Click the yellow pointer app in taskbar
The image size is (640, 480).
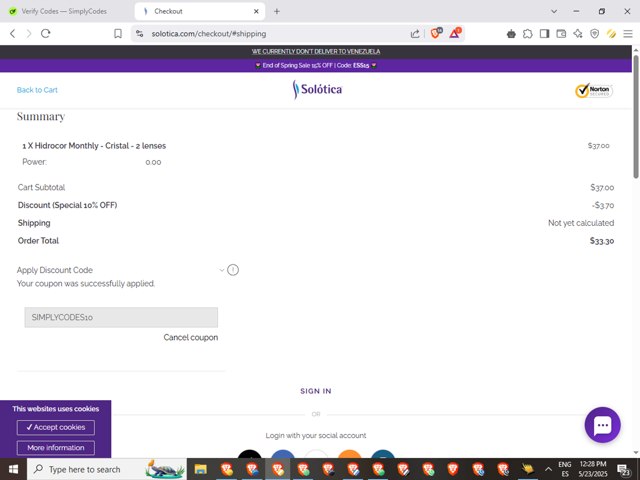pyautogui.click(x=528, y=469)
